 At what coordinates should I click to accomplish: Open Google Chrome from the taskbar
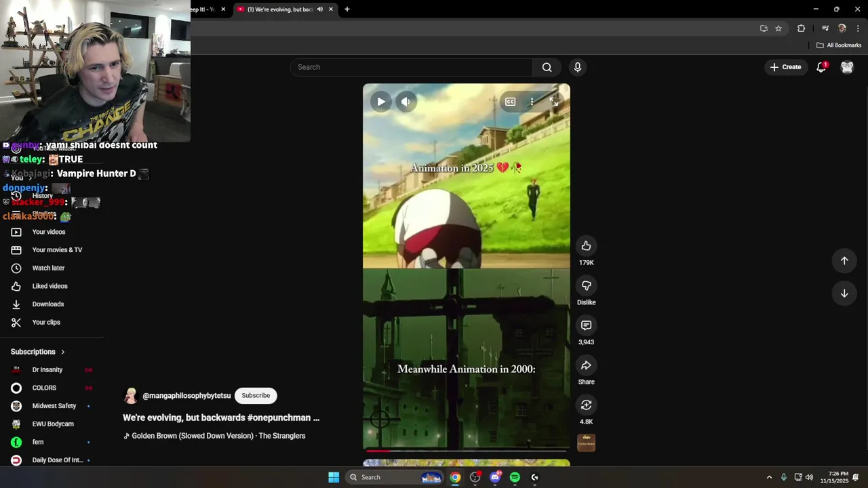(x=455, y=477)
